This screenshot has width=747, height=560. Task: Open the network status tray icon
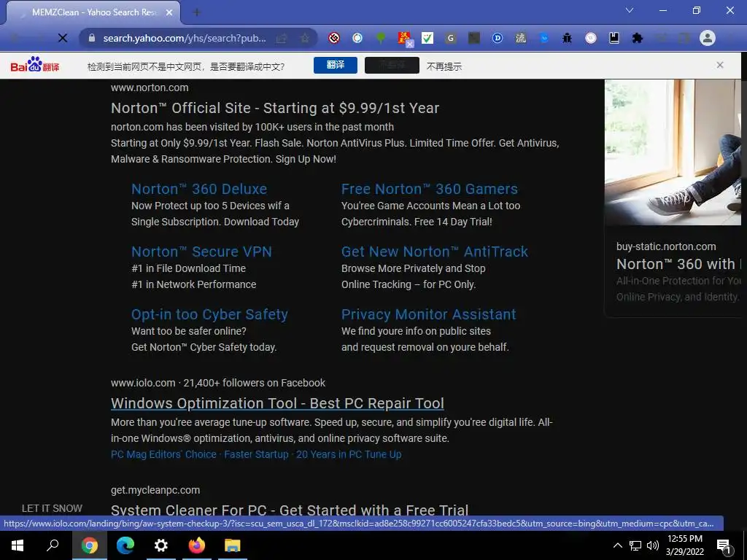pos(635,545)
